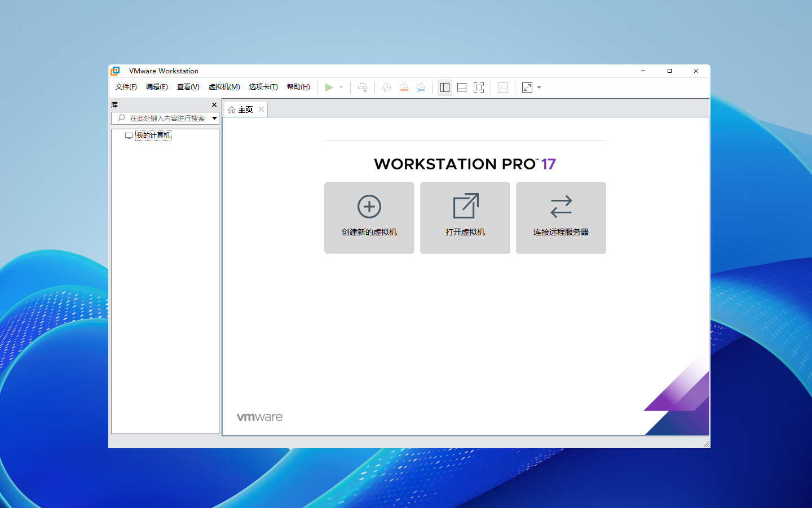Toggle the thumbnail bar view icon
This screenshot has height=508, width=812.
coord(462,87)
